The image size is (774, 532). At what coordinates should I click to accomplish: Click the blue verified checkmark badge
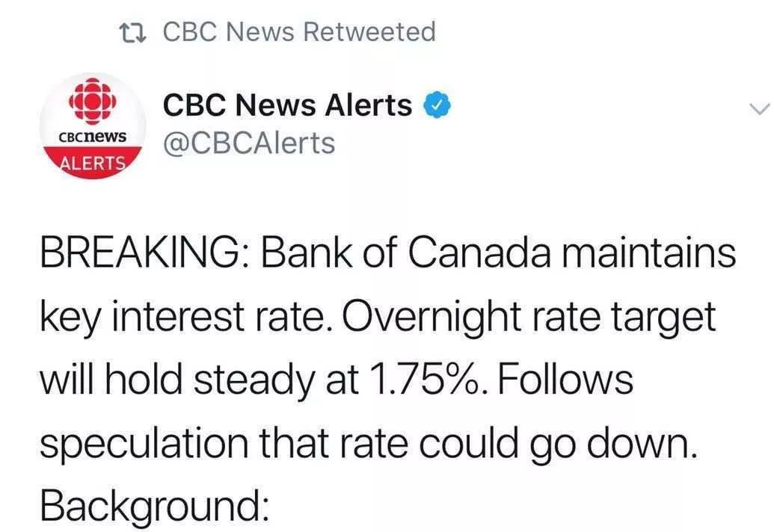(437, 105)
